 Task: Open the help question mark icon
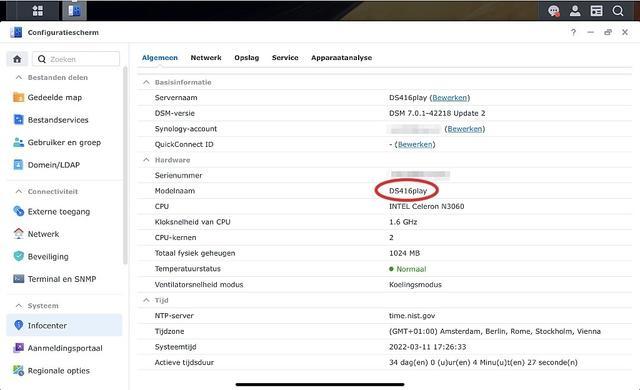(573, 32)
